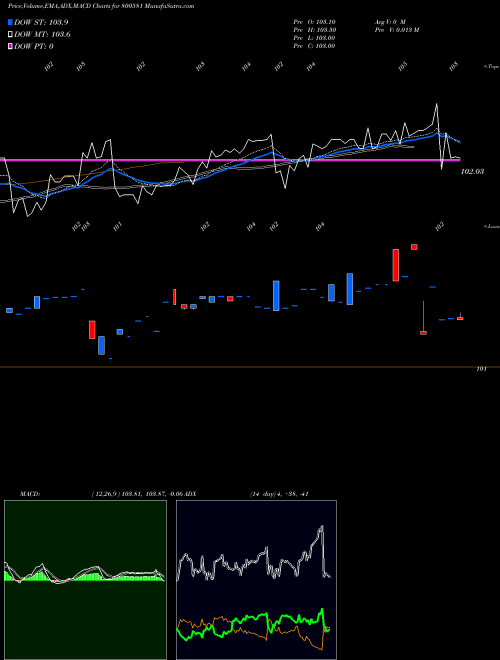
Task: Click the white DOW MT legend swatch
Action: (10, 34)
